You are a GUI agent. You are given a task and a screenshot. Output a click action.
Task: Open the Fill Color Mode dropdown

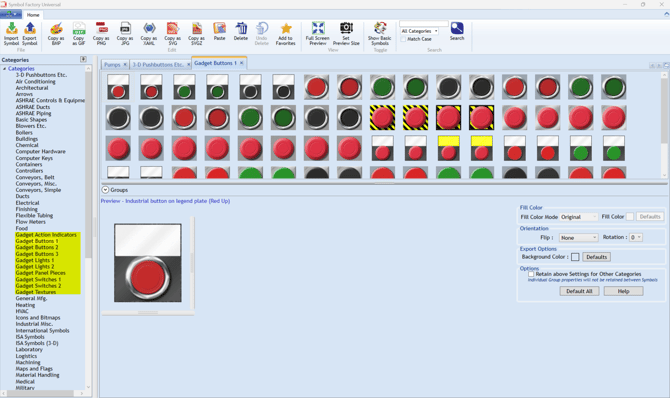(x=579, y=217)
